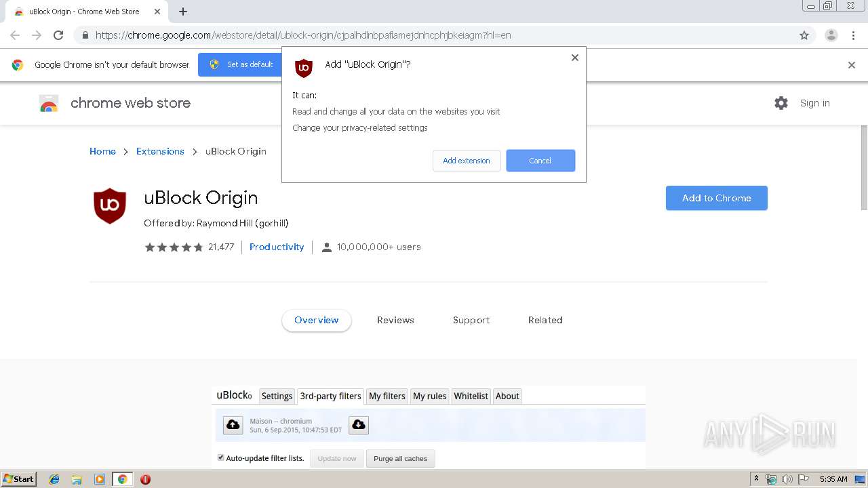This screenshot has height=488, width=868.
Task: Switch to the Reviews tab
Action: point(395,320)
